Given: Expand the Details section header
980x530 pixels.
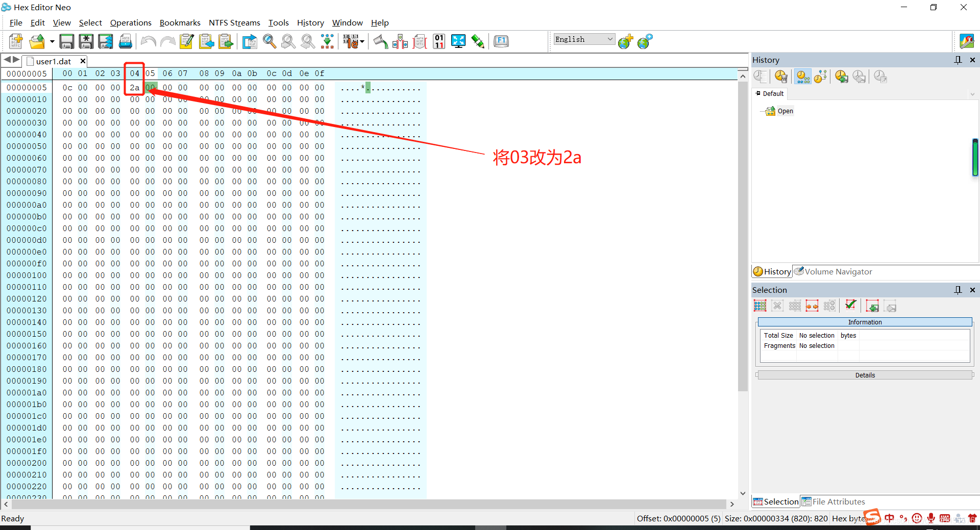Looking at the screenshot, I should click(x=865, y=375).
